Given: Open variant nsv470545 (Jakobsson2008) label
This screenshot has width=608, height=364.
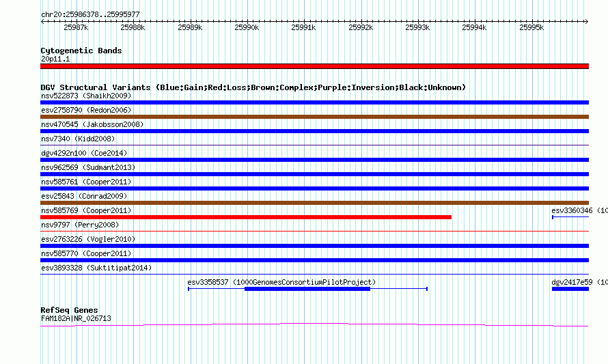Looking at the screenshot, I should coord(92,124).
